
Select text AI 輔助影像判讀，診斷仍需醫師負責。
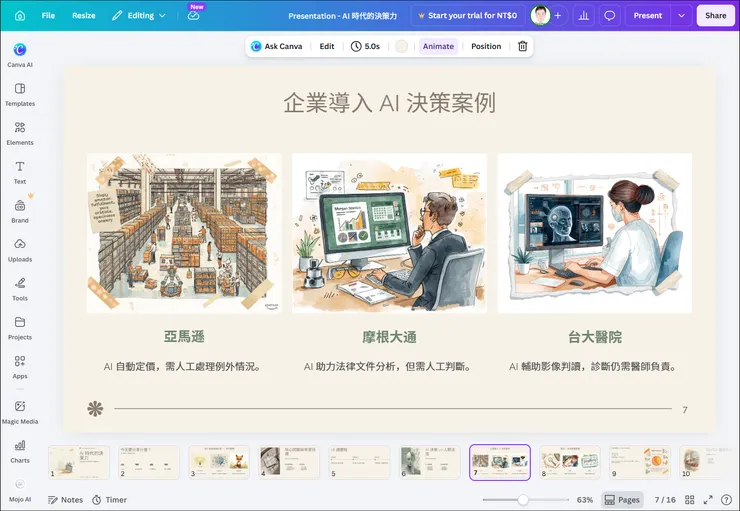click(594, 366)
